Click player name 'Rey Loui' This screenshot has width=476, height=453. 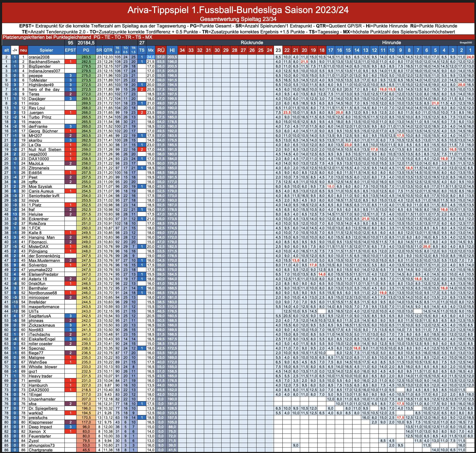37,108
